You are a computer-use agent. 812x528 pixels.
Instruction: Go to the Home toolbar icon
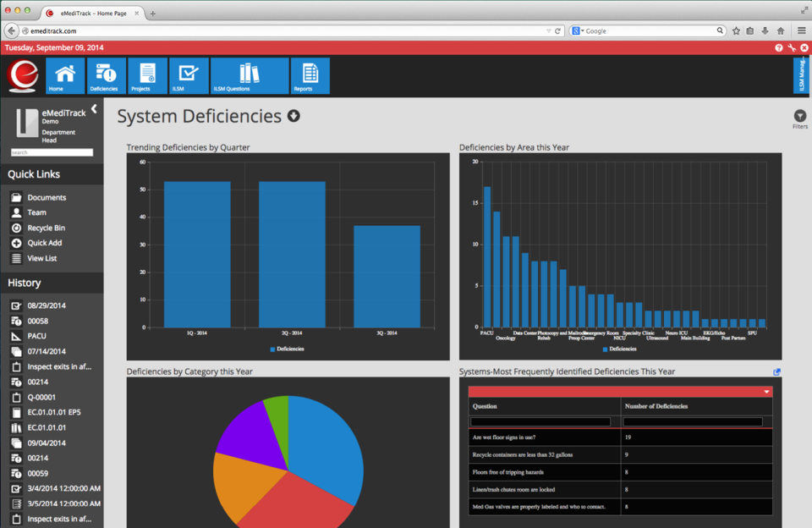[65, 75]
